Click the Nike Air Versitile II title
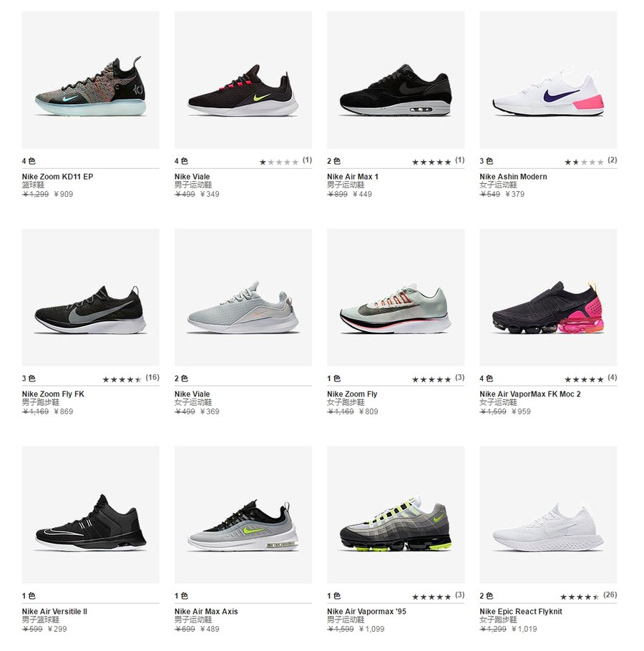This screenshot has height=651, width=644. click(x=54, y=612)
